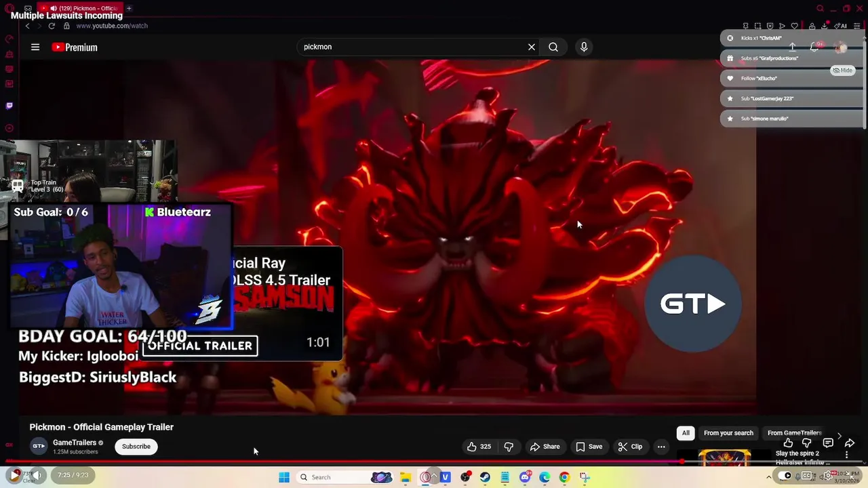Click the magnifier search button beside pickmon
868x488 pixels.
pyautogui.click(x=553, y=47)
